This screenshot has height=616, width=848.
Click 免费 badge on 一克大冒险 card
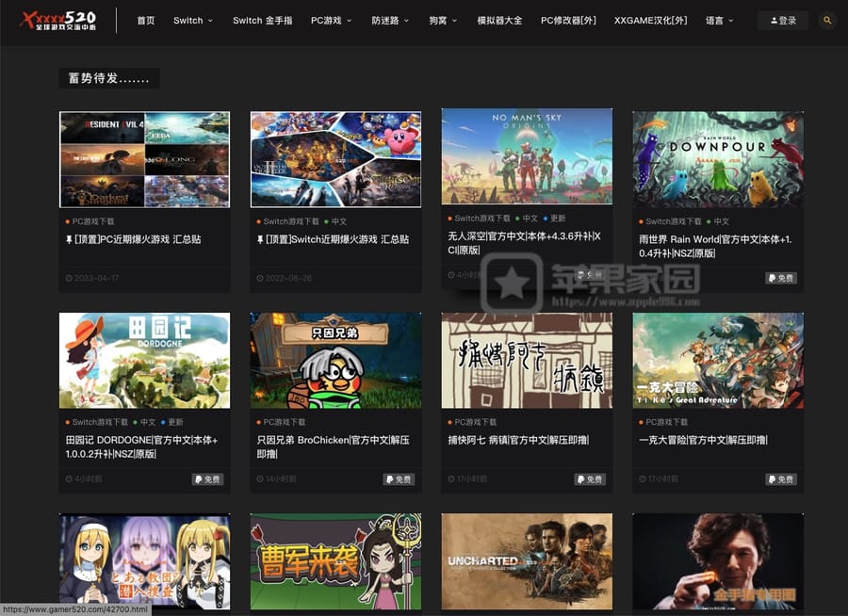coord(781,479)
